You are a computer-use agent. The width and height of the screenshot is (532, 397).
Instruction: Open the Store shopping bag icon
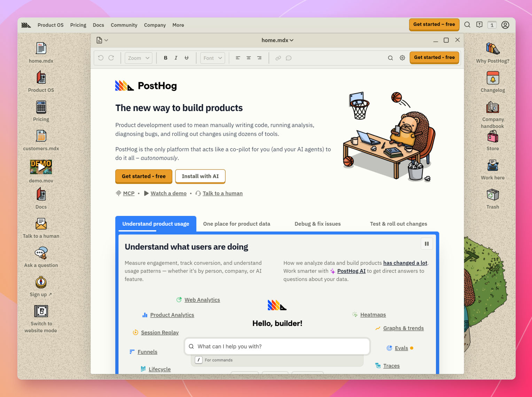click(x=493, y=136)
